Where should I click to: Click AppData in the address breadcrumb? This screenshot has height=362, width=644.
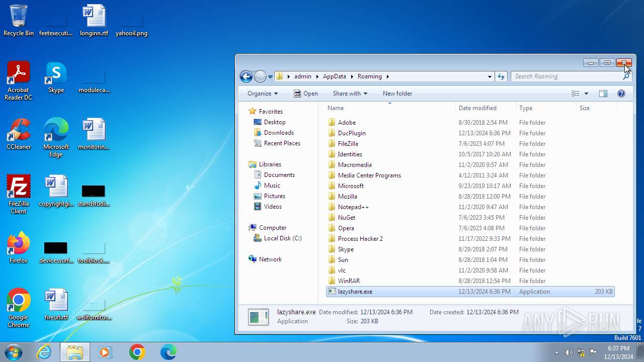tap(335, 76)
